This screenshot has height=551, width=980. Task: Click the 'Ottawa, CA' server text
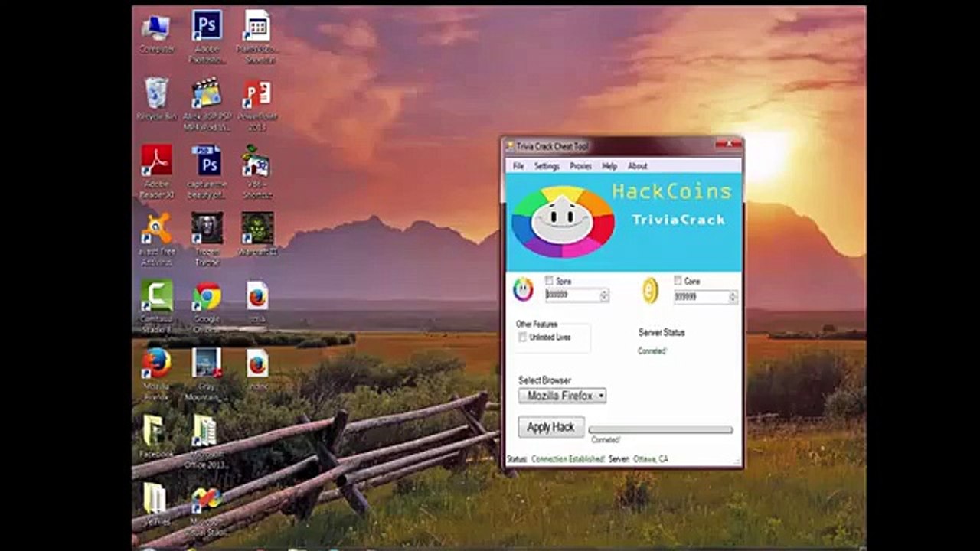(651, 459)
